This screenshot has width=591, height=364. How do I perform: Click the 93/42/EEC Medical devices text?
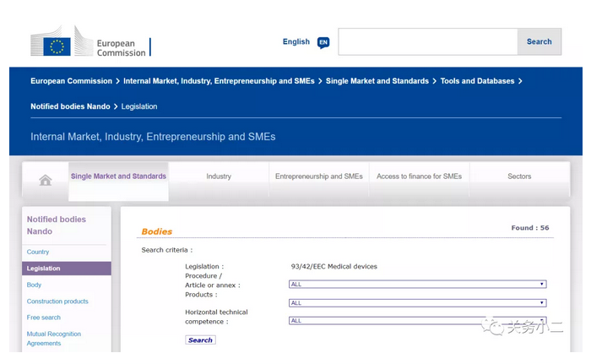pos(334,266)
